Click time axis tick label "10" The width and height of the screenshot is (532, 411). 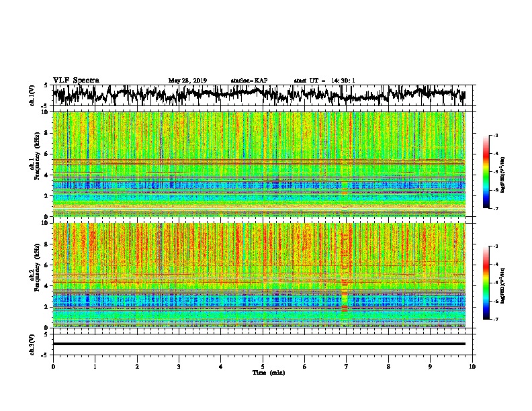click(472, 367)
